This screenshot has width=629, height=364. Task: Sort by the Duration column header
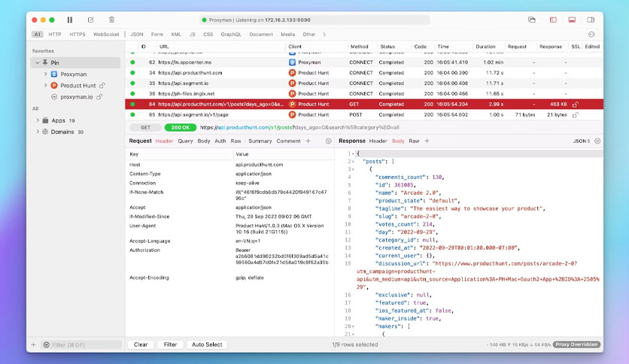485,47
